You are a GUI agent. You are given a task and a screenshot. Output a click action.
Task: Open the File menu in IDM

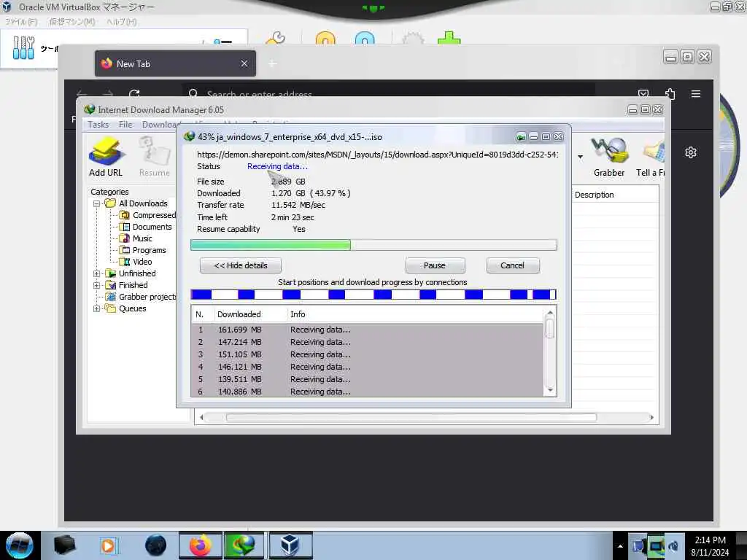pyautogui.click(x=125, y=125)
